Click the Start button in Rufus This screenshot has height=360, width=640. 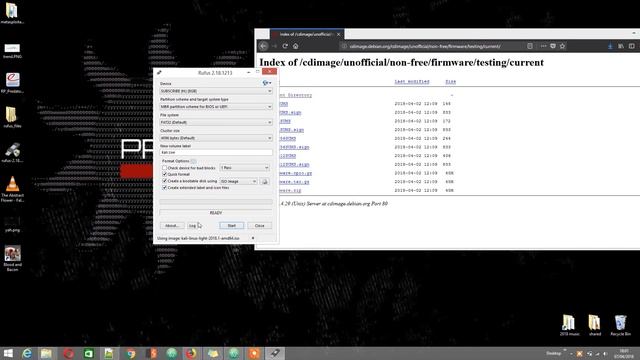point(231,226)
